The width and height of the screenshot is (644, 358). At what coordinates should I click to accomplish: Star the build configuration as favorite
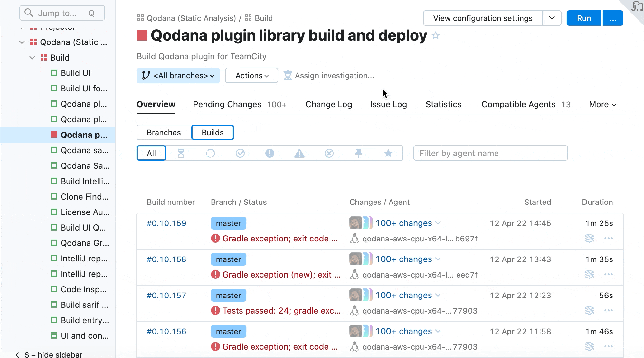[x=436, y=35]
